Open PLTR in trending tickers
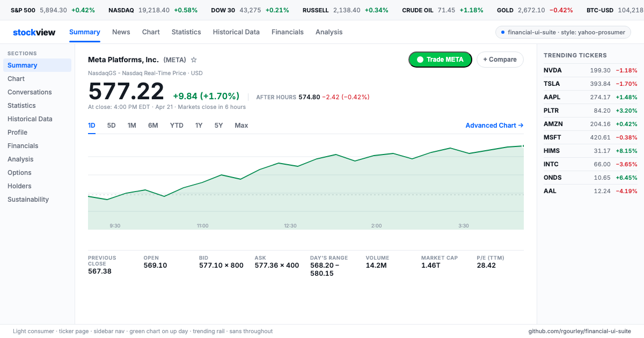The width and height of the screenshot is (644, 338). pos(590,111)
